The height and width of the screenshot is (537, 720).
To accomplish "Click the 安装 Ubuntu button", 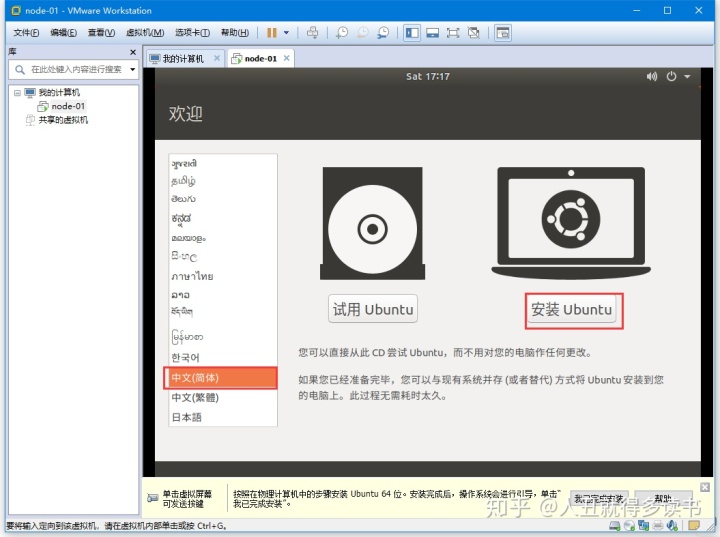I will [572, 310].
